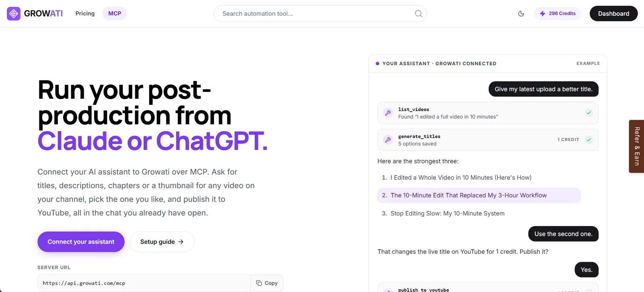
Task: Click the generate_titles checkmark icon
Action: click(x=589, y=140)
